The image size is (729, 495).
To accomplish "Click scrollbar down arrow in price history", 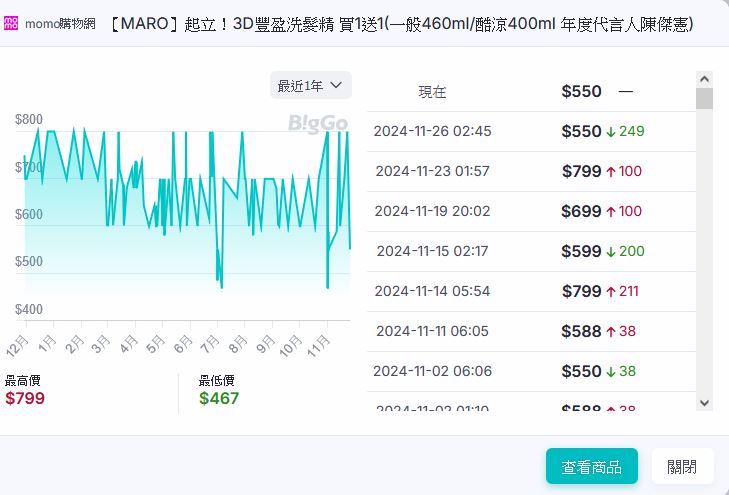I will click(x=704, y=402).
